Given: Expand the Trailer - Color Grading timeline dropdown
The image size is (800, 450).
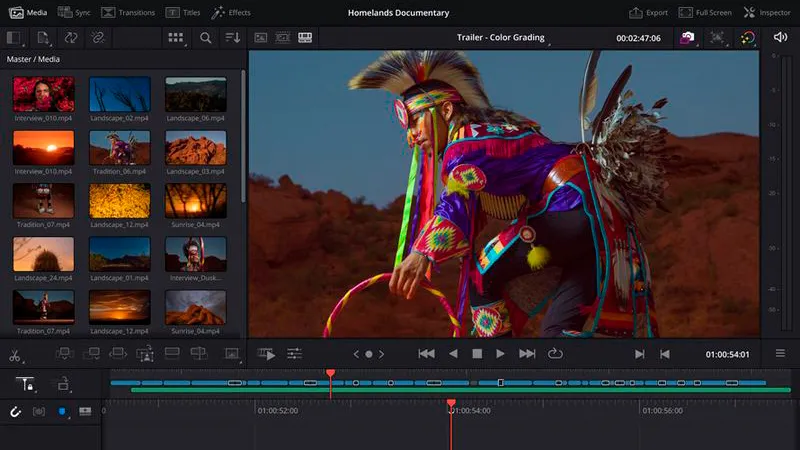Looking at the screenshot, I should (x=501, y=37).
